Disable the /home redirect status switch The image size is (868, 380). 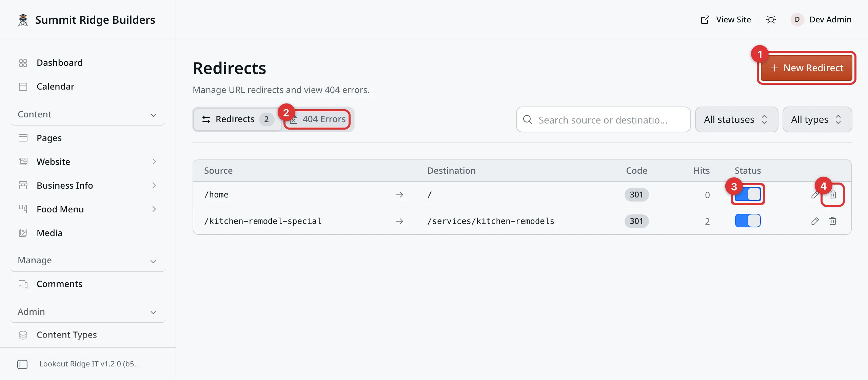click(748, 194)
